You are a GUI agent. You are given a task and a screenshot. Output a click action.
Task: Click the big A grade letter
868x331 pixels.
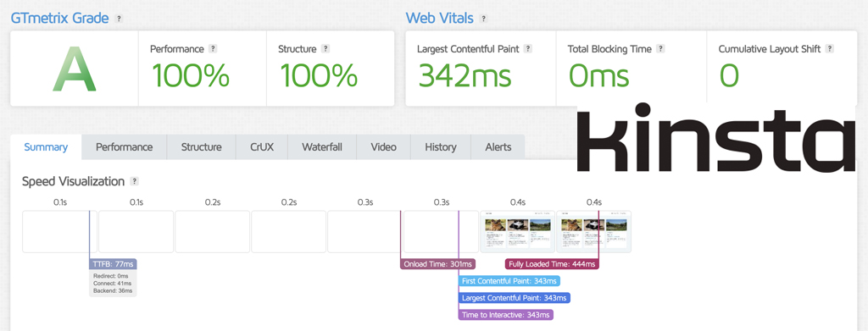pos(75,69)
